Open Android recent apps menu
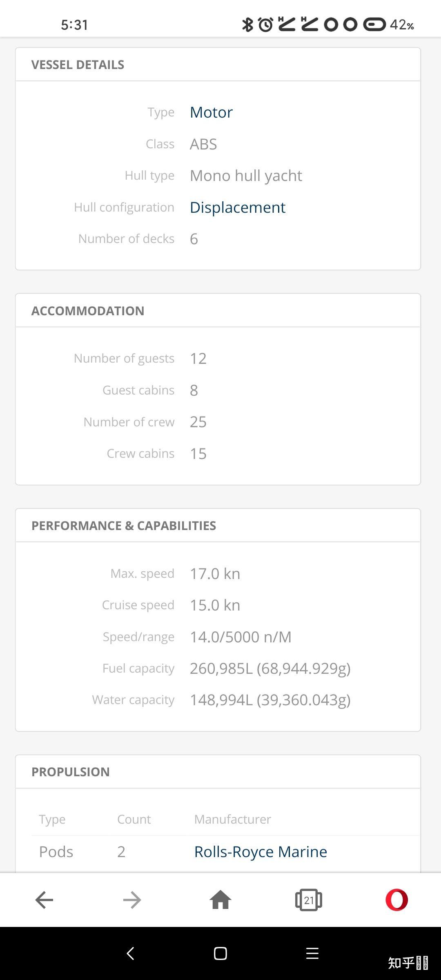Screen dimensions: 441x980 (x=312, y=953)
